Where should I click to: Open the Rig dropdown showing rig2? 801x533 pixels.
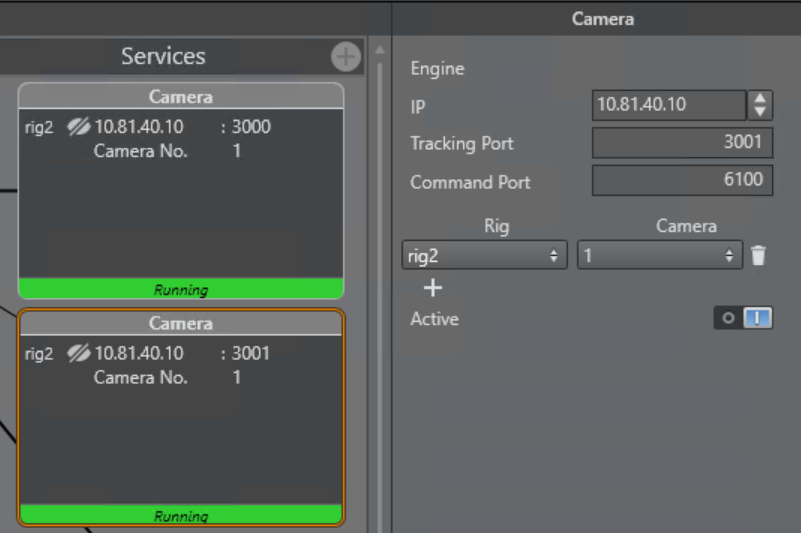point(484,255)
